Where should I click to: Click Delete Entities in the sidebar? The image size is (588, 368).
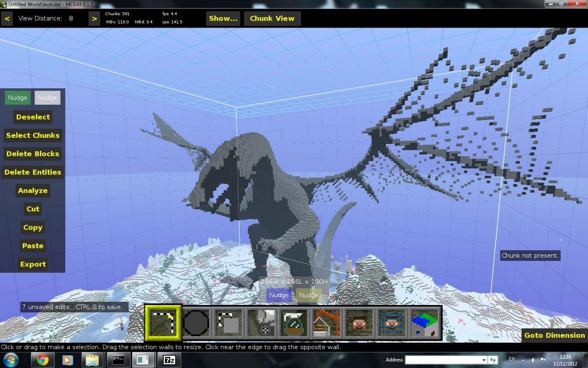coord(33,172)
